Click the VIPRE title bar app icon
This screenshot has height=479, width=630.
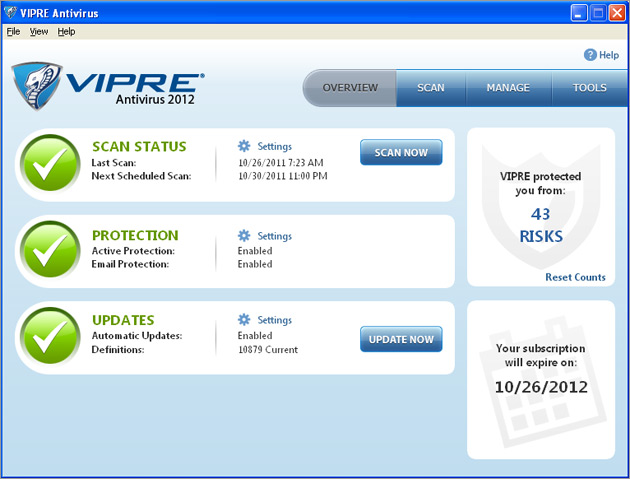point(10,13)
